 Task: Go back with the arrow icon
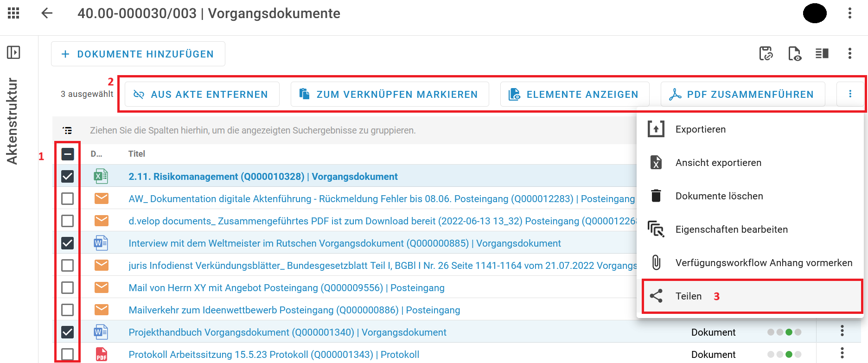click(x=47, y=13)
